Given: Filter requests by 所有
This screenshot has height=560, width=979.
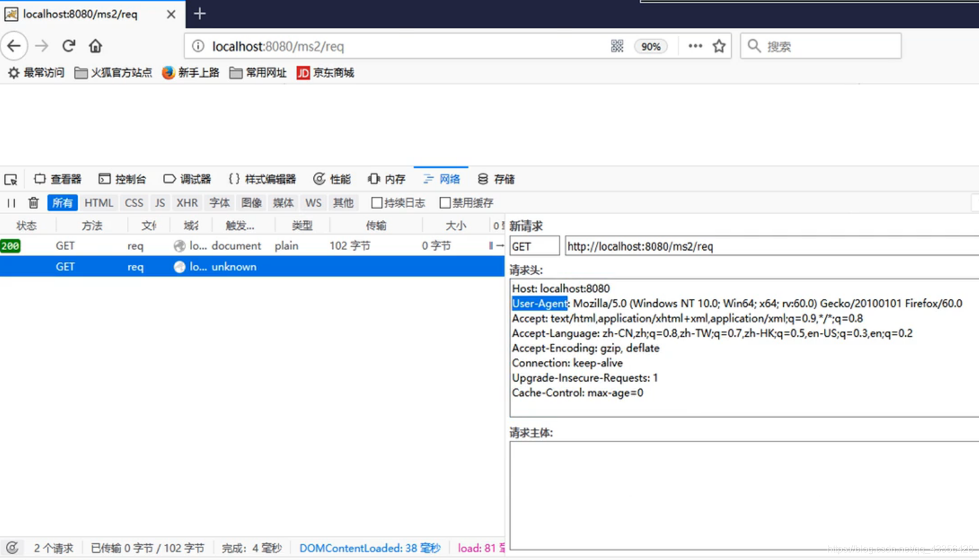Looking at the screenshot, I should (62, 203).
